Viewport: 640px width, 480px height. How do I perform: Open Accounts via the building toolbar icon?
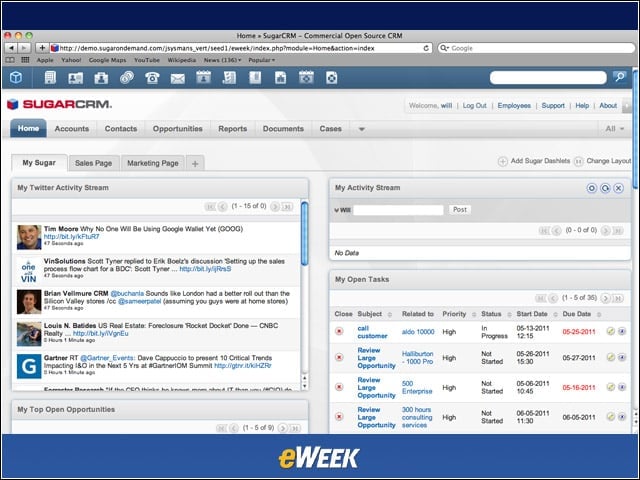50,78
